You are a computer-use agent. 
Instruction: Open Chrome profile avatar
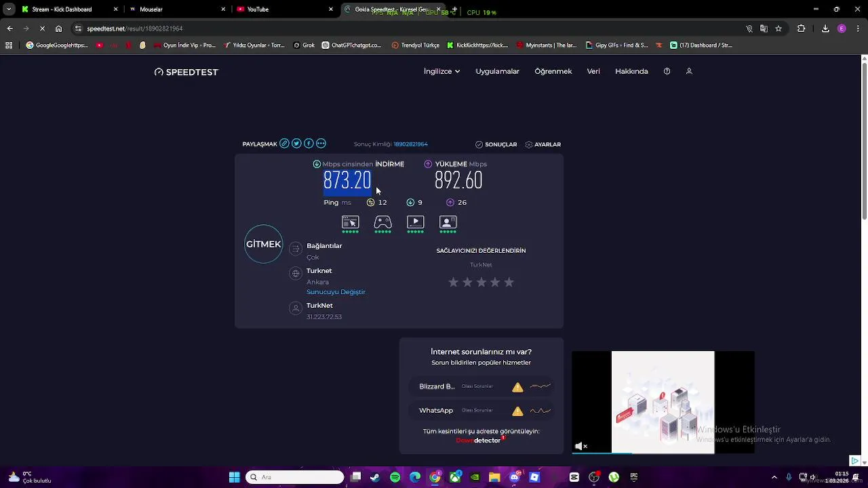pyautogui.click(x=842, y=28)
